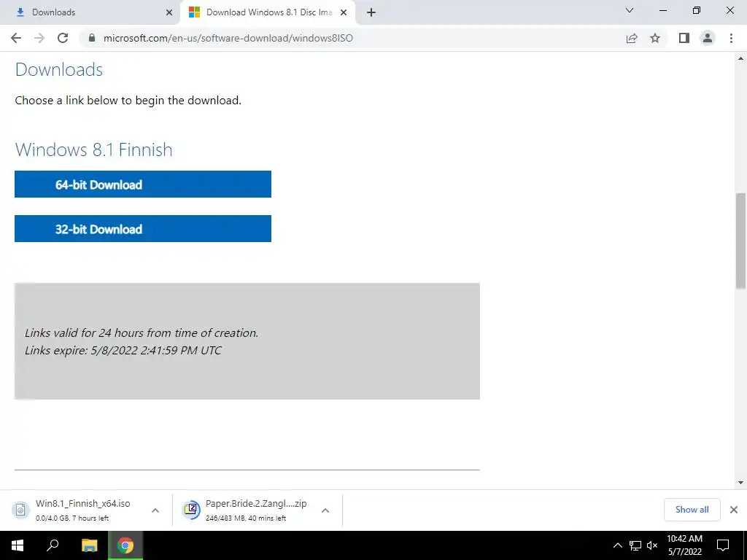
Task: Click the muted volume tray icon
Action: pyautogui.click(x=652, y=545)
